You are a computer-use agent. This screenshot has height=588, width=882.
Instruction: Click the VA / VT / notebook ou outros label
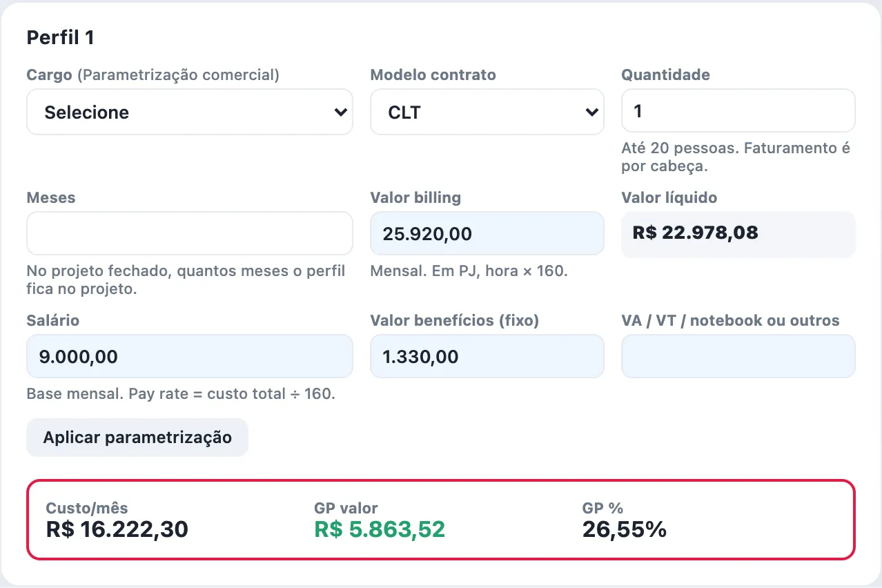pyautogui.click(x=731, y=321)
